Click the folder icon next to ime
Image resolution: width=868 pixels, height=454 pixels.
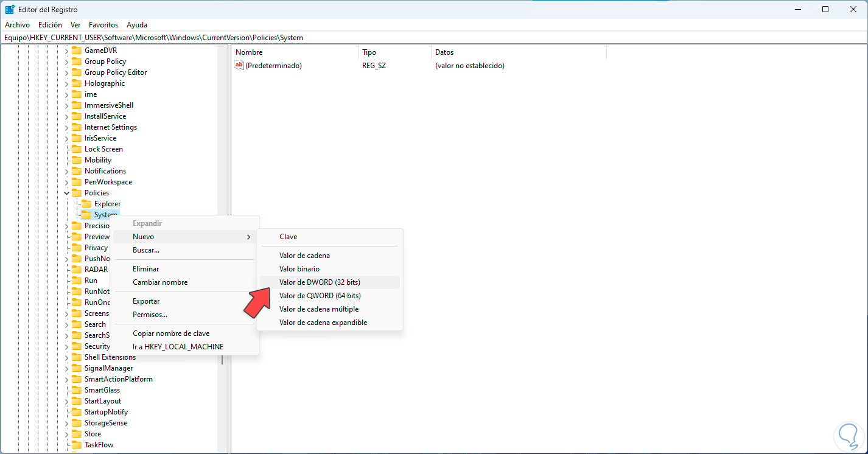click(x=77, y=94)
